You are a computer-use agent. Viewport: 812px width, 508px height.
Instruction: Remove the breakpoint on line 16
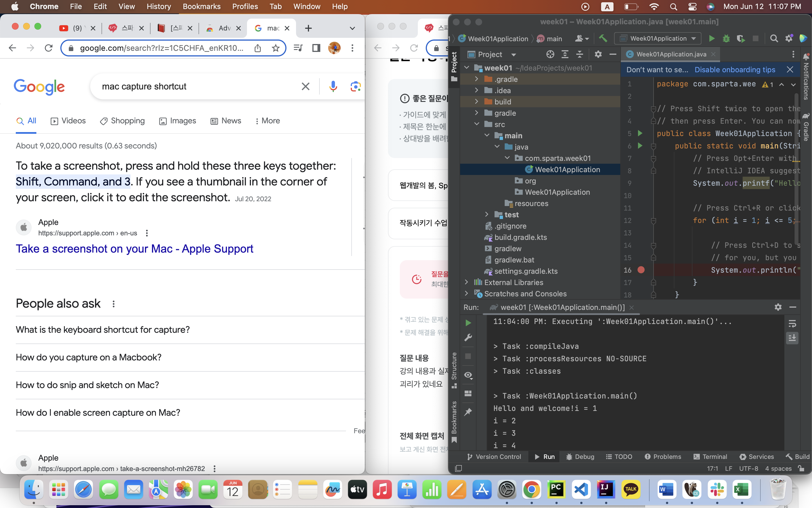(641, 270)
